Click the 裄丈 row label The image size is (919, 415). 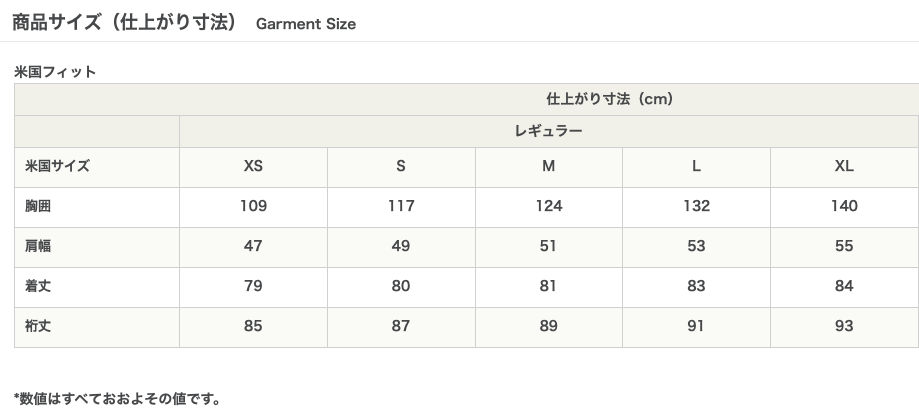pos(38,326)
